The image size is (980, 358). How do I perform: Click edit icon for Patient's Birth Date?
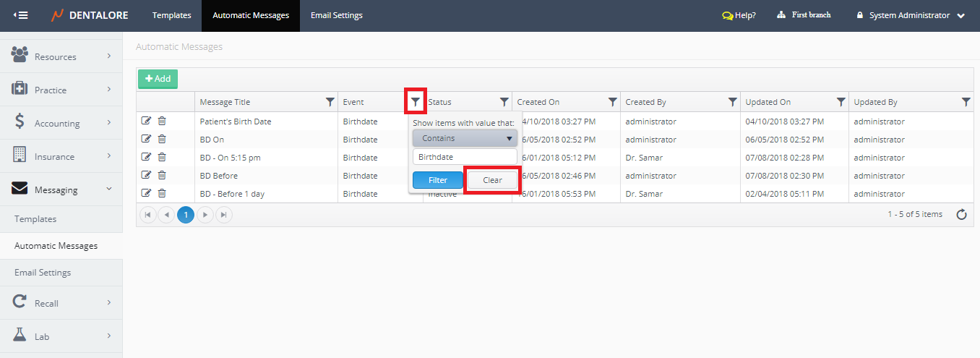(147, 121)
